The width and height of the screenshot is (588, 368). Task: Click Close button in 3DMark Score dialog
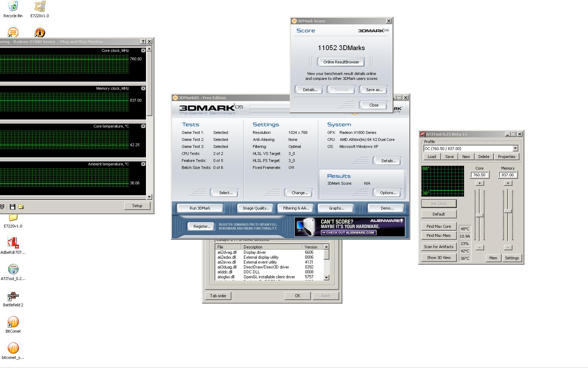(x=374, y=105)
